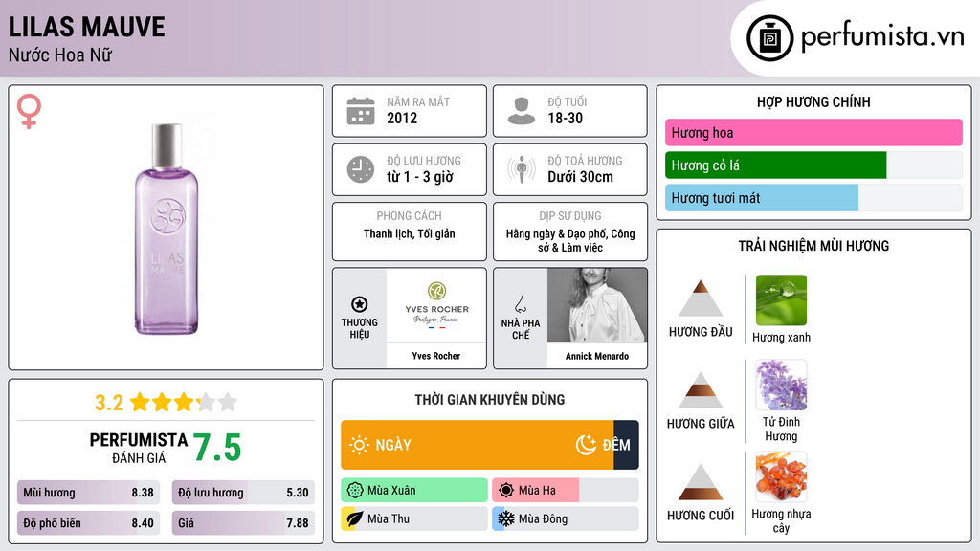Open the Yves Rocher brand logo
980x551 pixels.
tap(436, 305)
